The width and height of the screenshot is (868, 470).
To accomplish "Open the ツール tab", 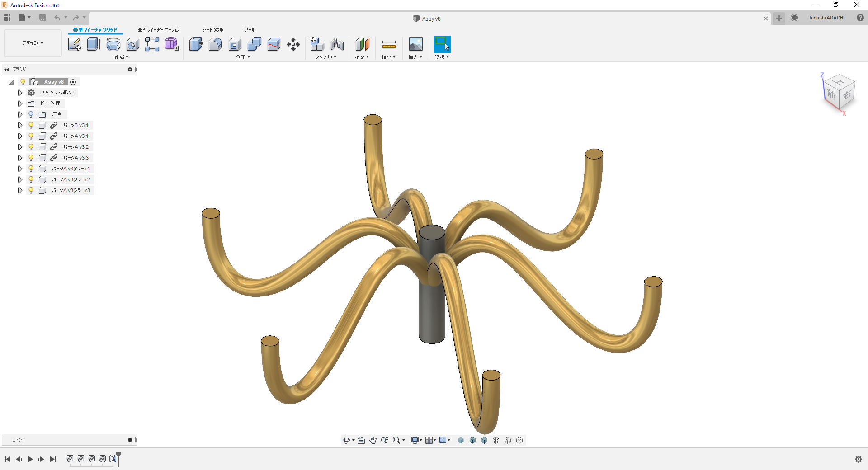I will click(250, 30).
